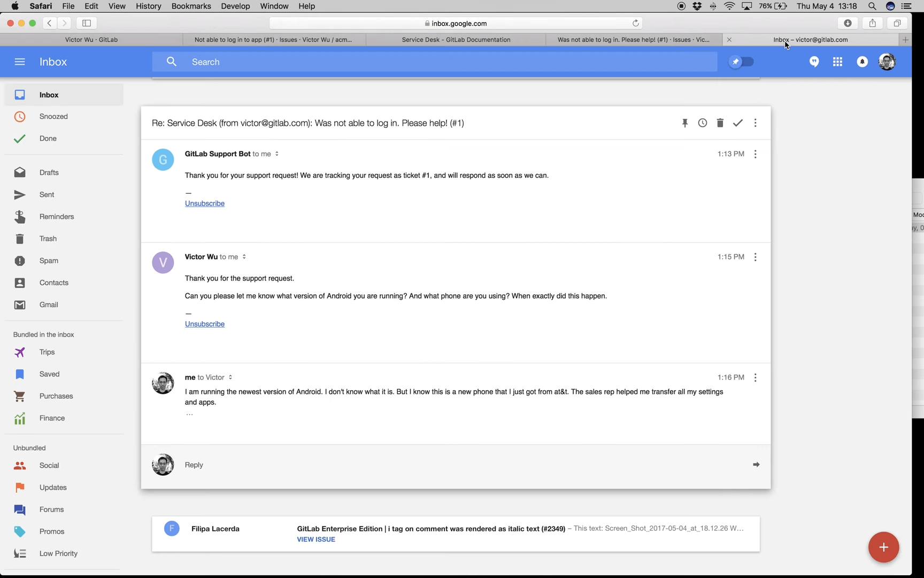Open the Sent folder
Image resolution: width=924 pixels, height=578 pixels.
64,195
